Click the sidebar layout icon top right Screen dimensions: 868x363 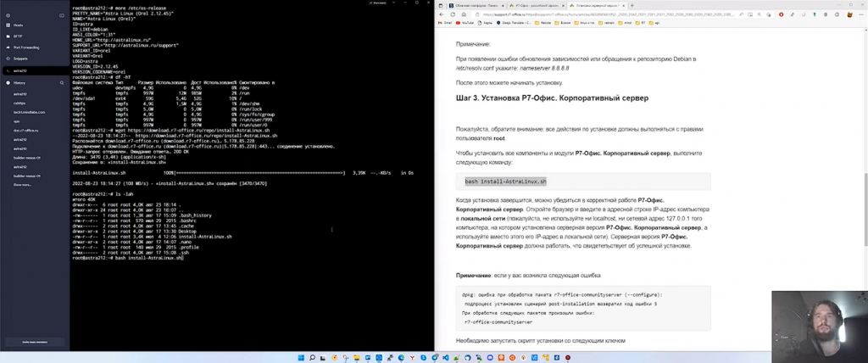click(x=61, y=15)
